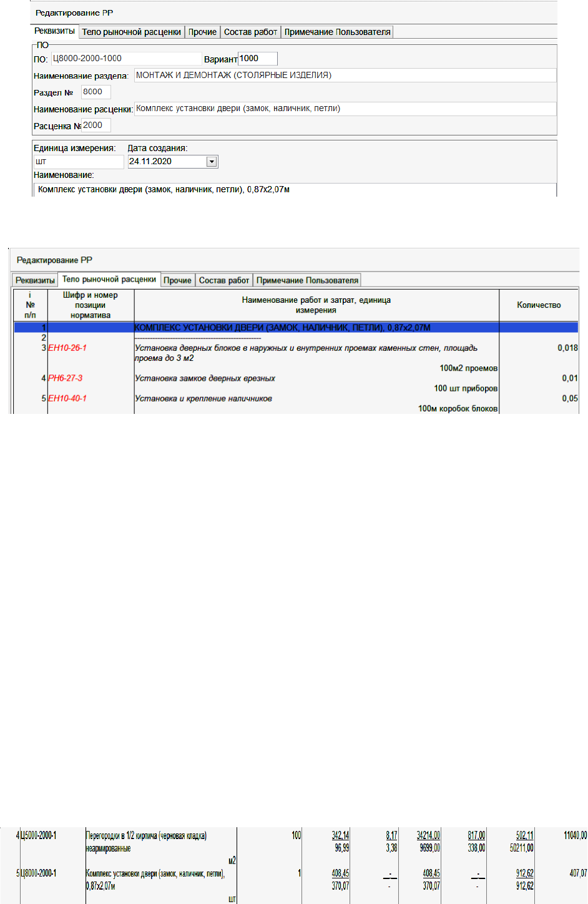Click the Количество column header
Screen dimensions: 588x904
point(539,305)
